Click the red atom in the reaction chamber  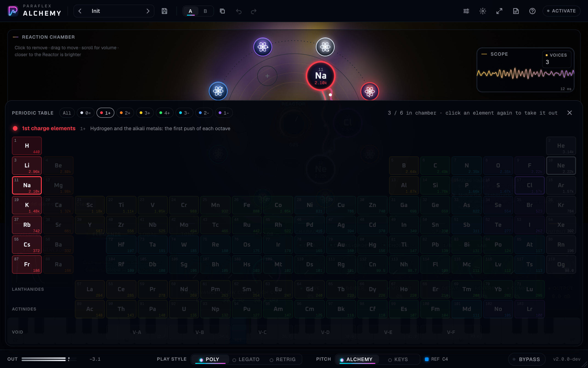click(370, 92)
